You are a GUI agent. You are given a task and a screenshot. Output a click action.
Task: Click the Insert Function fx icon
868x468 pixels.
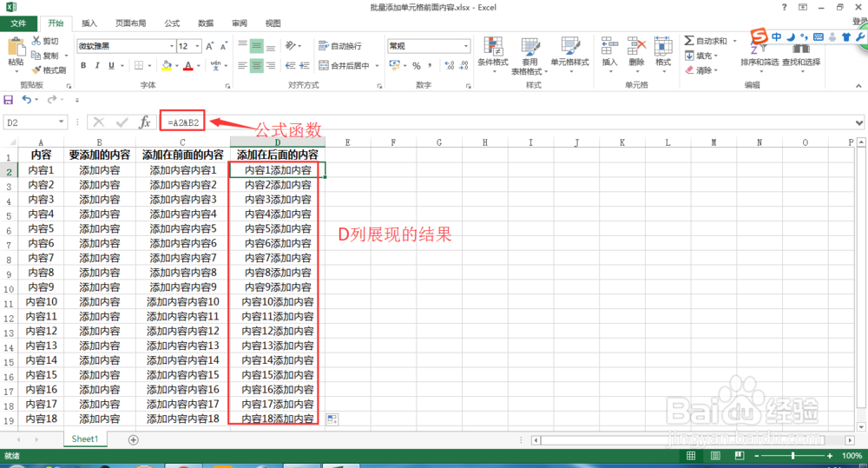pos(144,122)
